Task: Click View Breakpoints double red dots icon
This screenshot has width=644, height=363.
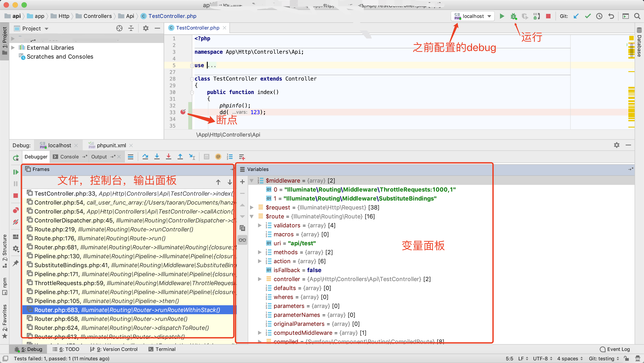Action: coord(15,210)
